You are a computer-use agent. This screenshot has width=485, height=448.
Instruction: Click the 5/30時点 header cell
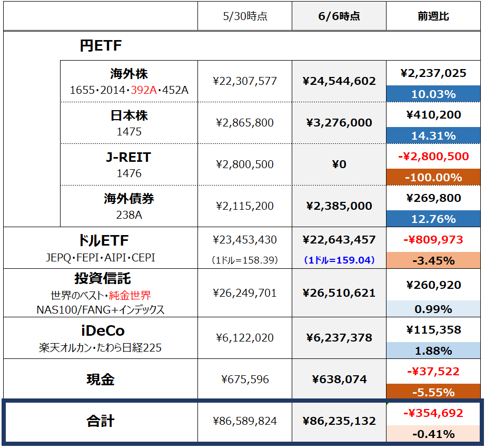tap(245, 16)
